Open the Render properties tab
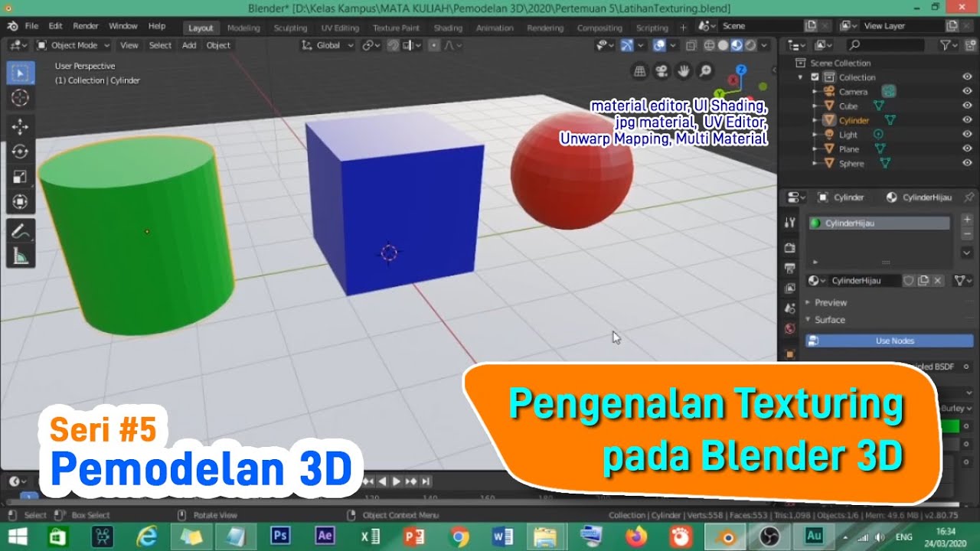 tap(790, 248)
